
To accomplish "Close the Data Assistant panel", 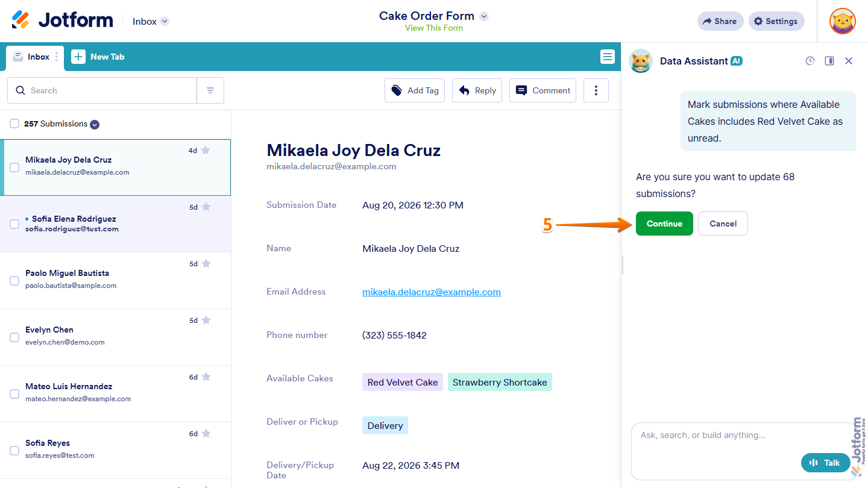I will pyautogui.click(x=849, y=61).
